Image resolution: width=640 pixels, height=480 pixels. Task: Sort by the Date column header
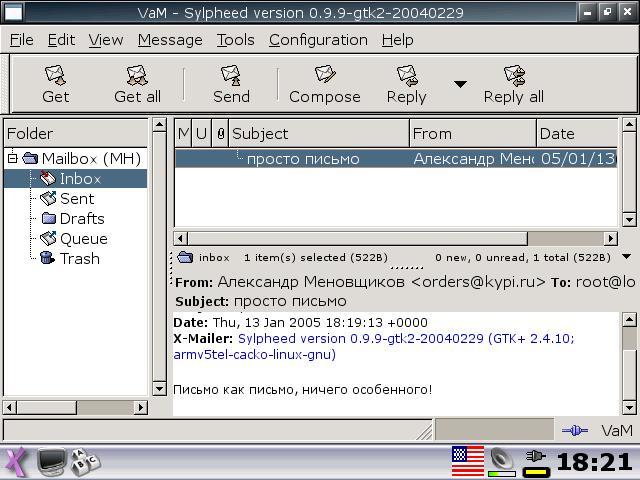(577, 133)
